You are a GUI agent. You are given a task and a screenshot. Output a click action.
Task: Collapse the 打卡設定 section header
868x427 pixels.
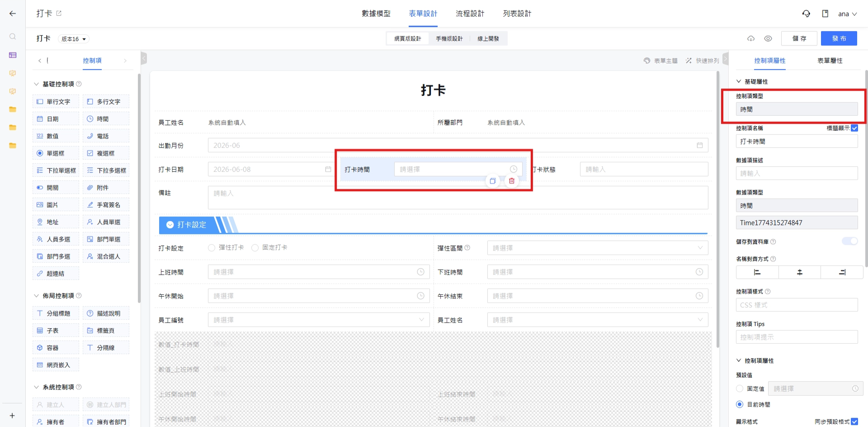pos(170,225)
